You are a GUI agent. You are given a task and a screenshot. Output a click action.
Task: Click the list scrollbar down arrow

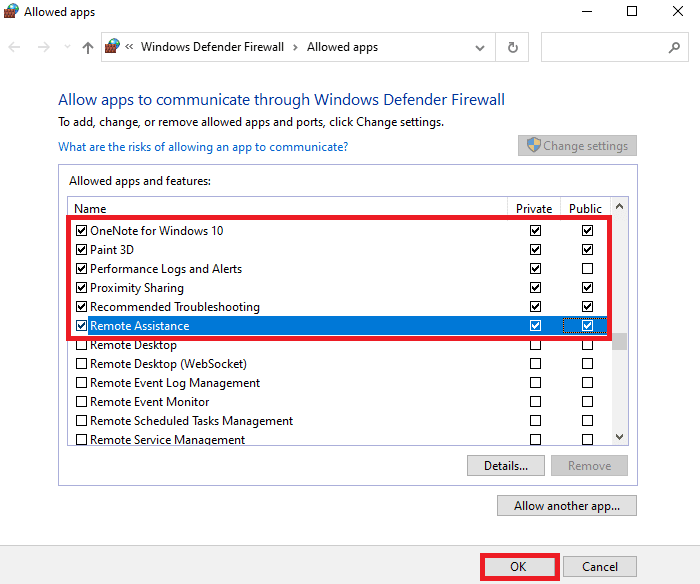tap(619, 437)
